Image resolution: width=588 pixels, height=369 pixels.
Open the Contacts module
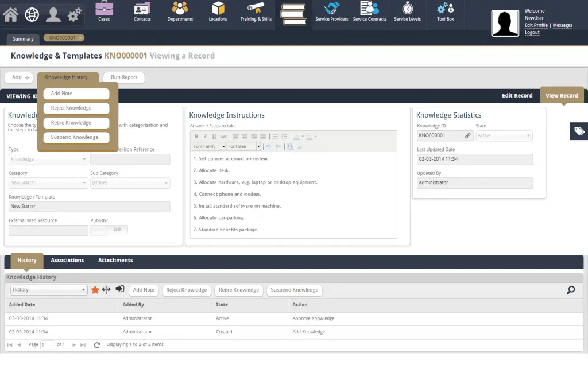(x=142, y=11)
